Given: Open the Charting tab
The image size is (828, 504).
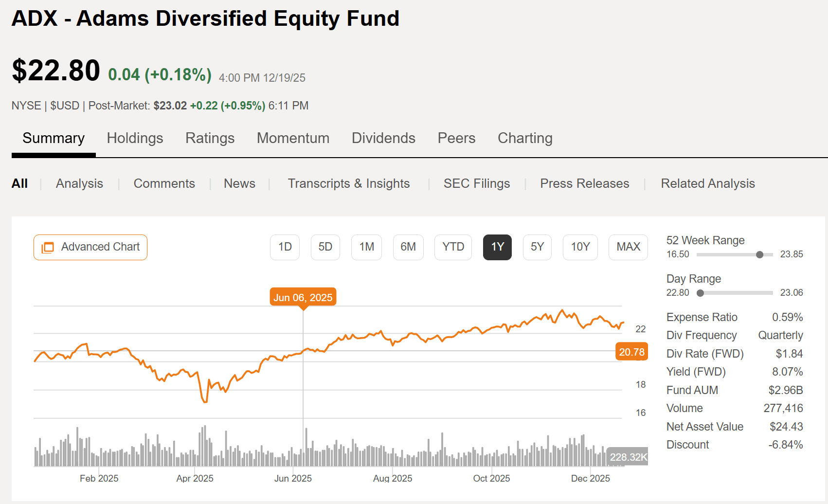Looking at the screenshot, I should [x=525, y=138].
